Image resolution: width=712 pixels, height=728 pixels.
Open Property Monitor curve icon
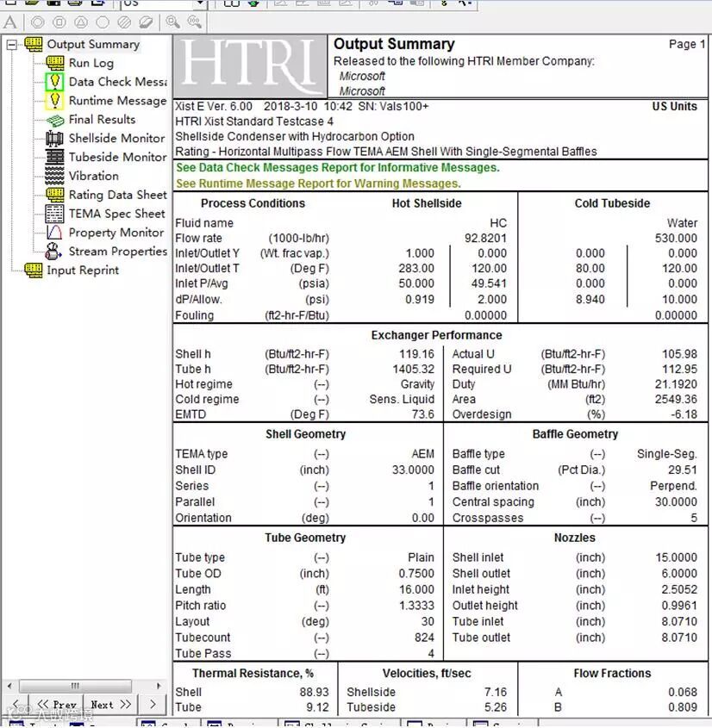tap(55, 232)
